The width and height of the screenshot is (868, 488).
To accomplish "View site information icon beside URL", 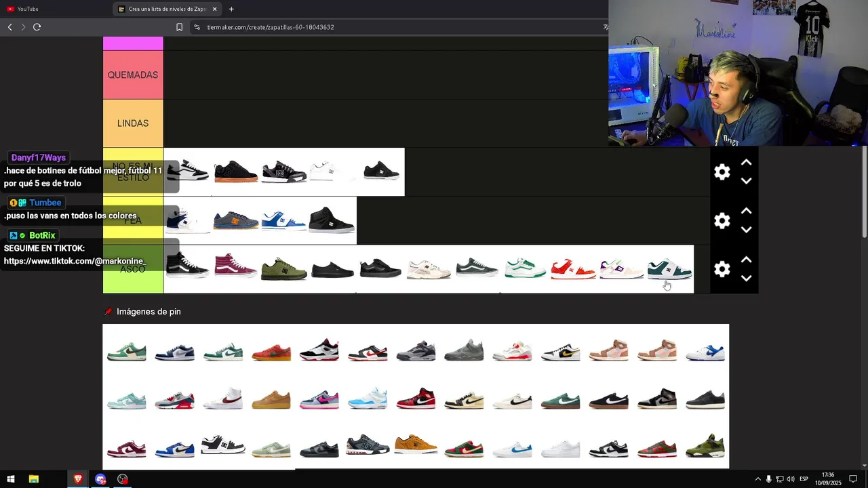I will [x=197, y=27].
